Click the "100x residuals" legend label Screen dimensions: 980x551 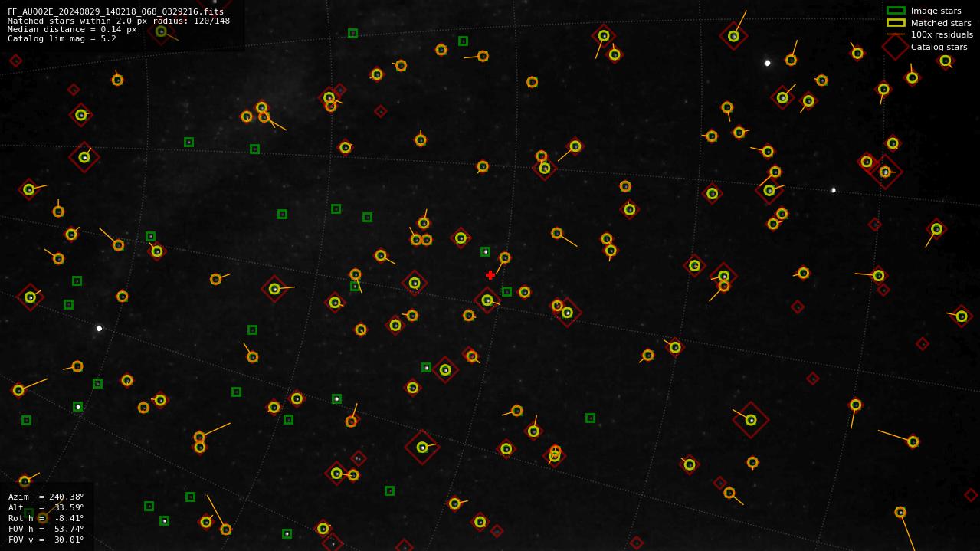(x=942, y=34)
